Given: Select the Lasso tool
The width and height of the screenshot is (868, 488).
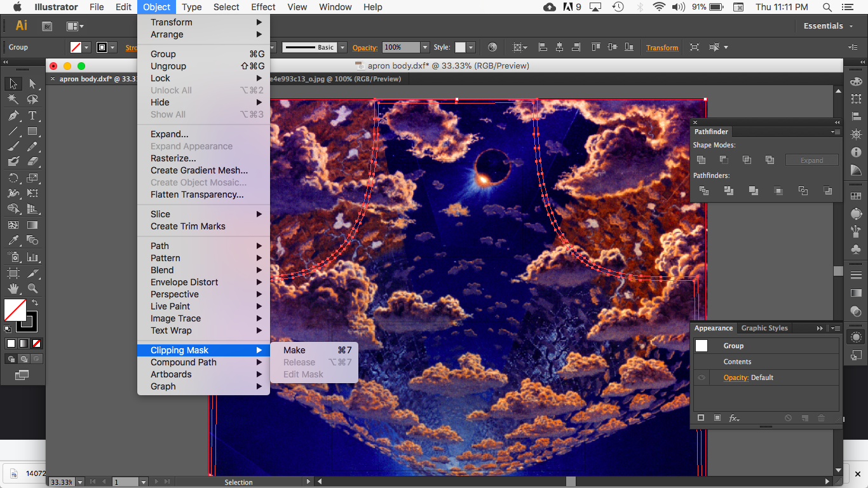Looking at the screenshot, I should coord(32,100).
